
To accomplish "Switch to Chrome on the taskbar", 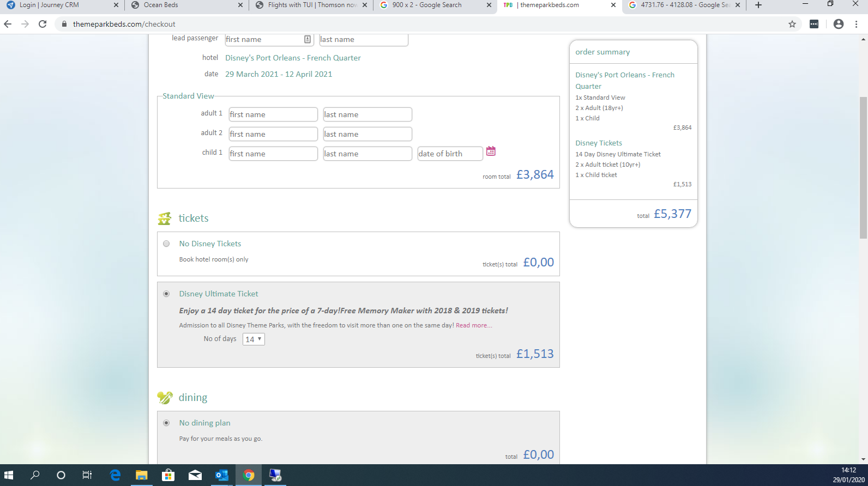I will click(x=249, y=475).
